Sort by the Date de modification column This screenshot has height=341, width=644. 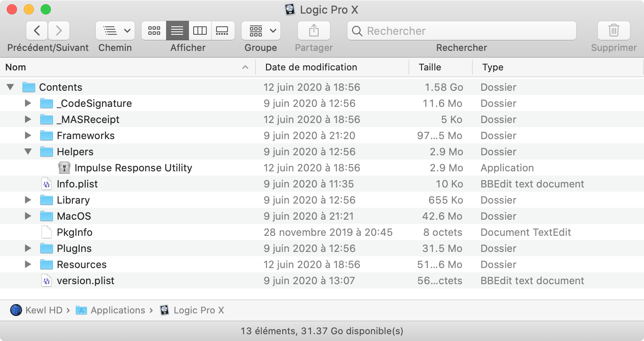coord(311,67)
